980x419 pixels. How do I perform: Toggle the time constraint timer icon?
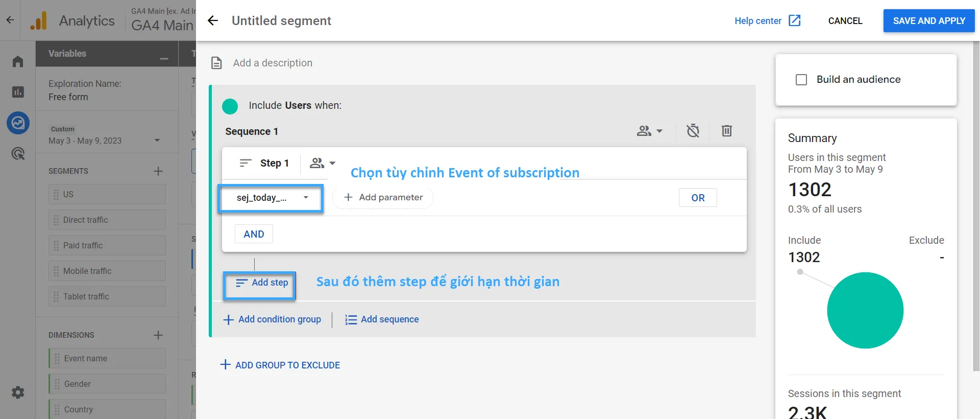[693, 131]
